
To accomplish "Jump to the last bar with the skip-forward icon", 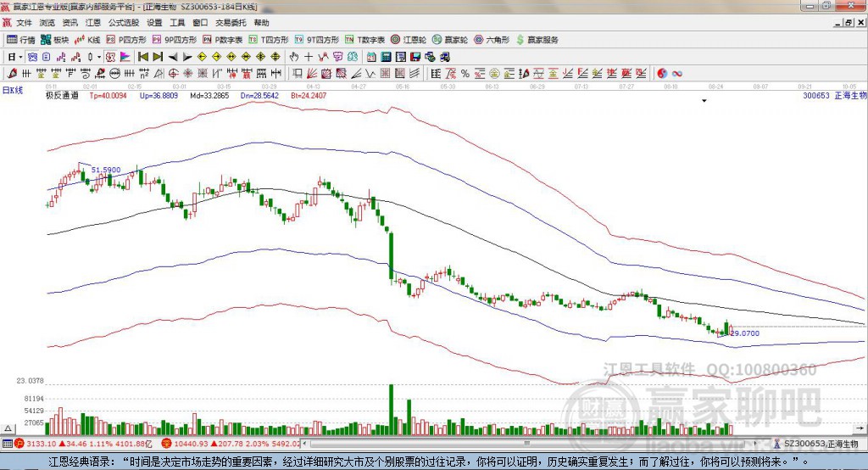I will (158, 57).
